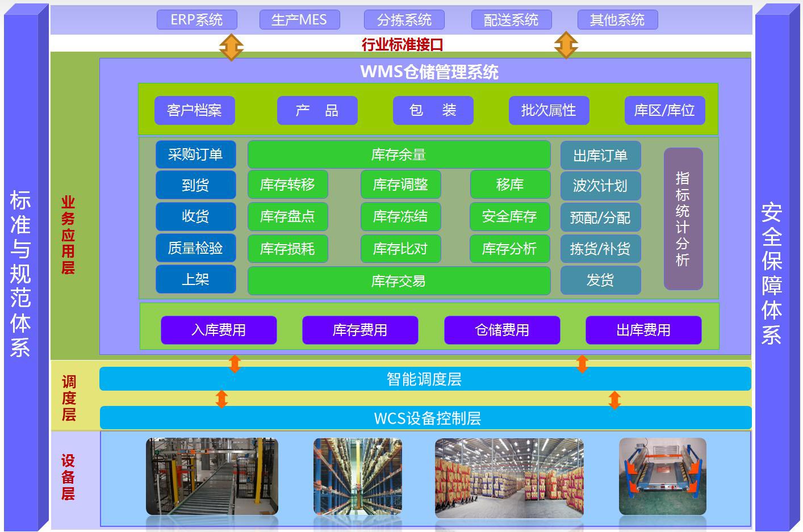803x532 pixels.
Task: Click the 库区/库位 block
Action: pos(664,110)
